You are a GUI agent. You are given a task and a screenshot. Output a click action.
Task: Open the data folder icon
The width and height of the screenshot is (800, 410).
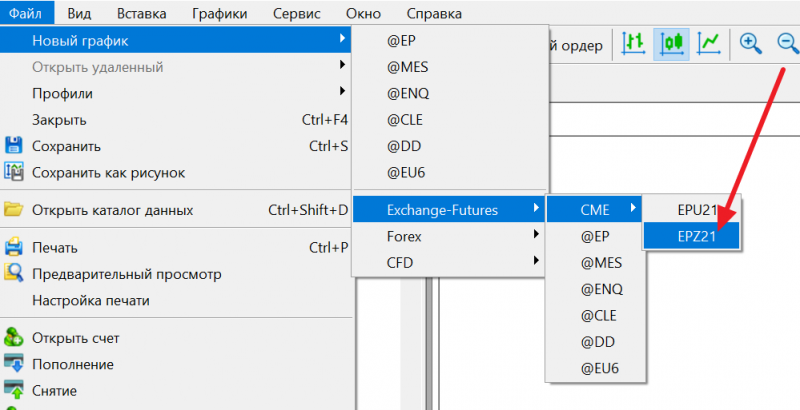[x=14, y=210]
